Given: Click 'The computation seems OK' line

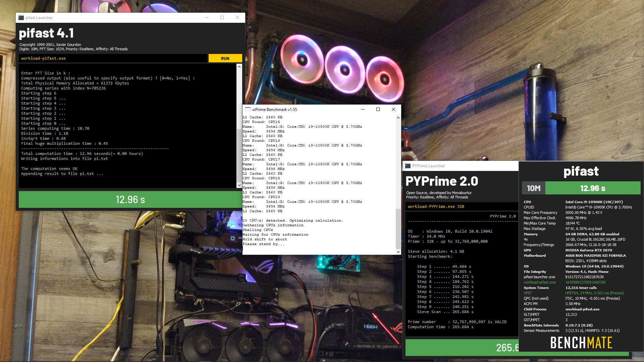Looking at the screenshot, I should 49,169.
